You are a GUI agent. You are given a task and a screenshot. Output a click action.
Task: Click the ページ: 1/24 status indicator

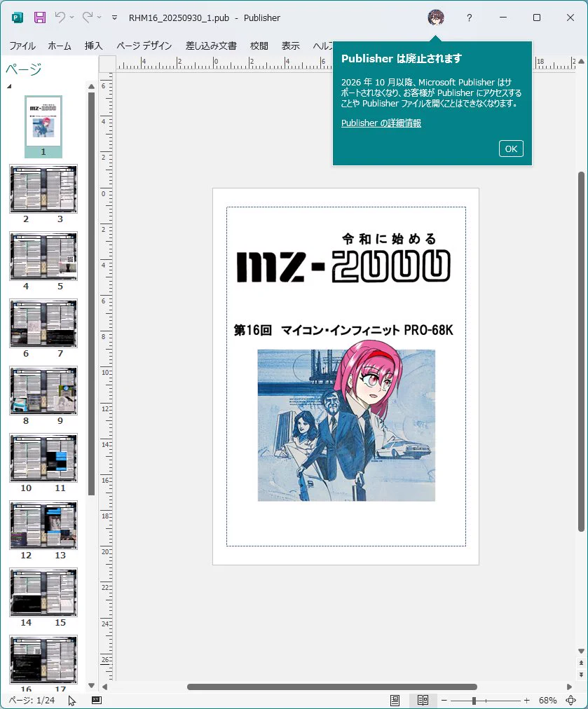click(x=32, y=700)
